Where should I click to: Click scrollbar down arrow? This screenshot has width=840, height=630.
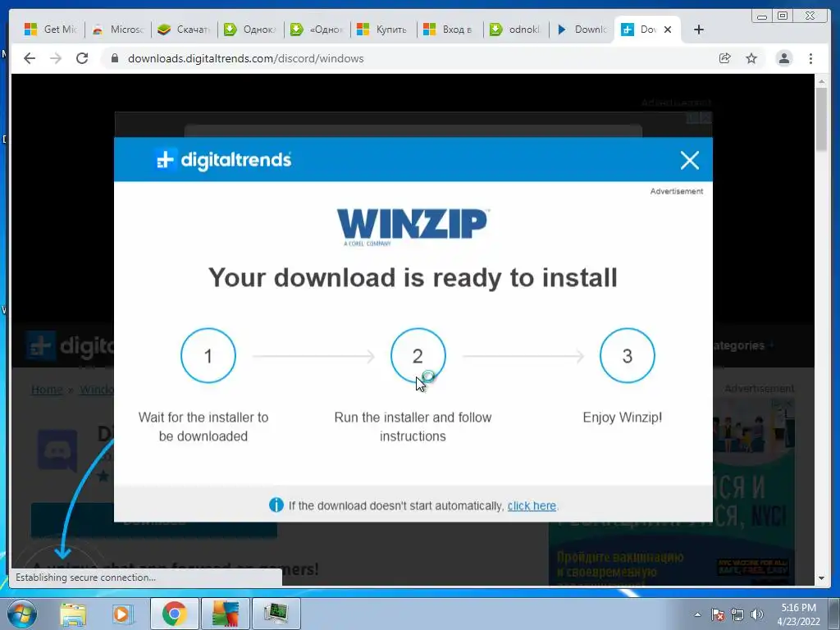(x=821, y=578)
